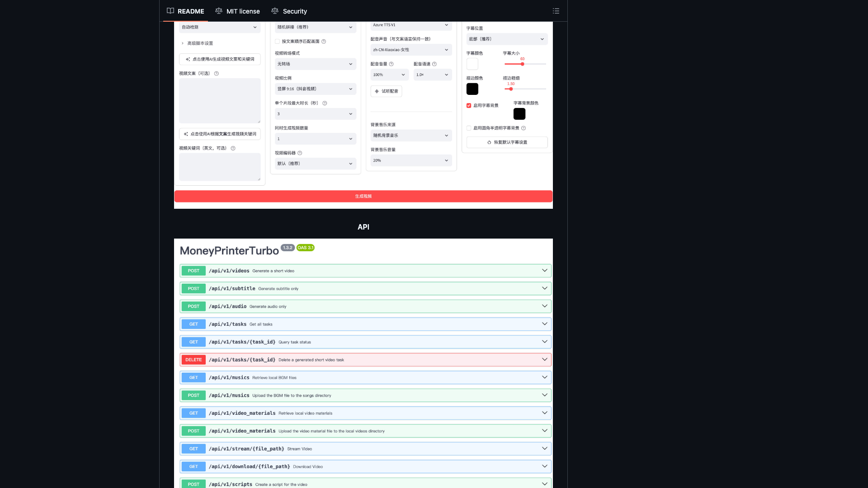Click help icon next to 配音音量
The image size is (868, 488).
coord(392,64)
